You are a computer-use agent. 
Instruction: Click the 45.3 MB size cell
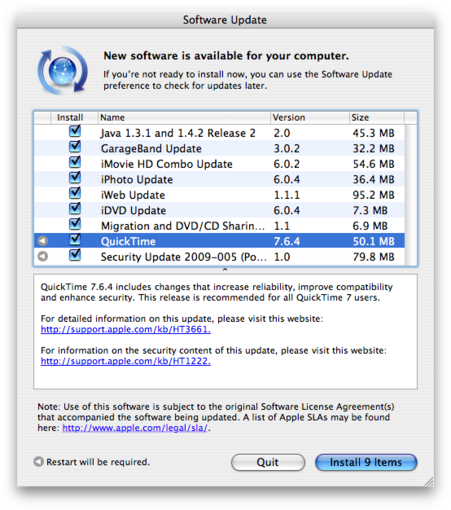tap(374, 133)
